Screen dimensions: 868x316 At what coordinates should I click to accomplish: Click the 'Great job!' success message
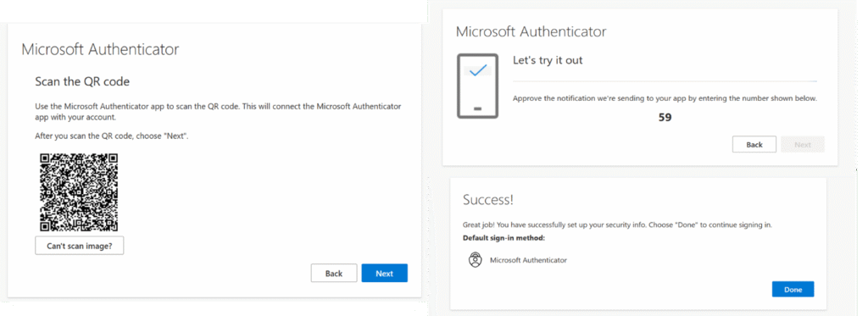pos(617,225)
